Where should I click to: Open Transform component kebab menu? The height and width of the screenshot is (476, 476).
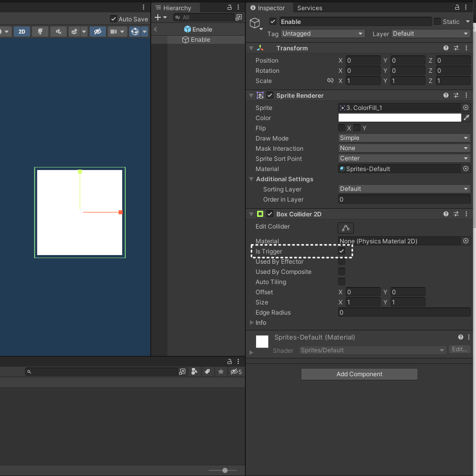click(466, 48)
